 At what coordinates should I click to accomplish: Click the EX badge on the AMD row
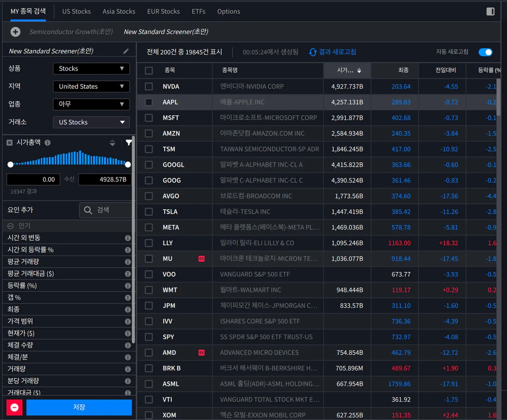tap(201, 353)
